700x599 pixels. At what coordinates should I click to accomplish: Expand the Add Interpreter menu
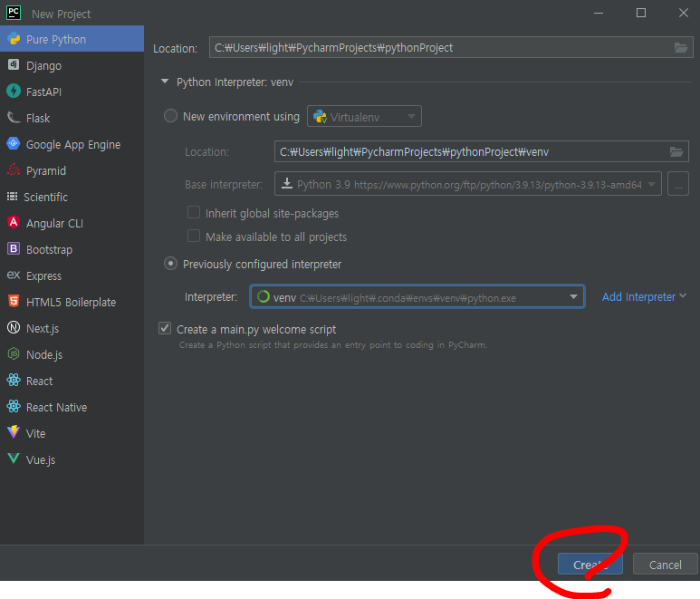tap(644, 296)
